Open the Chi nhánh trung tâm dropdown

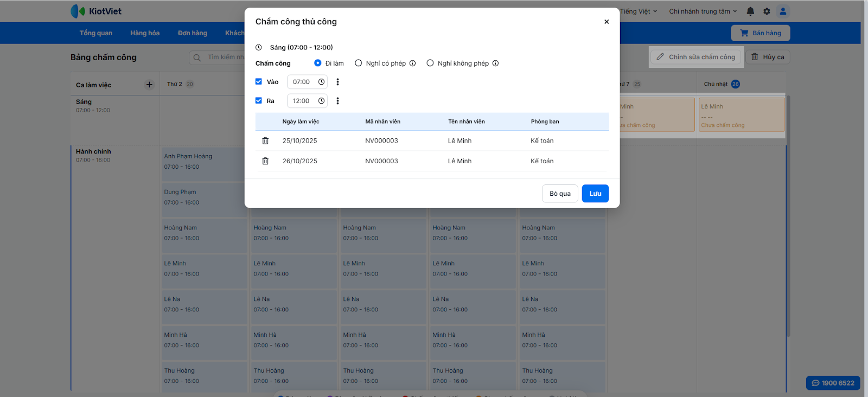[x=703, y=11]
